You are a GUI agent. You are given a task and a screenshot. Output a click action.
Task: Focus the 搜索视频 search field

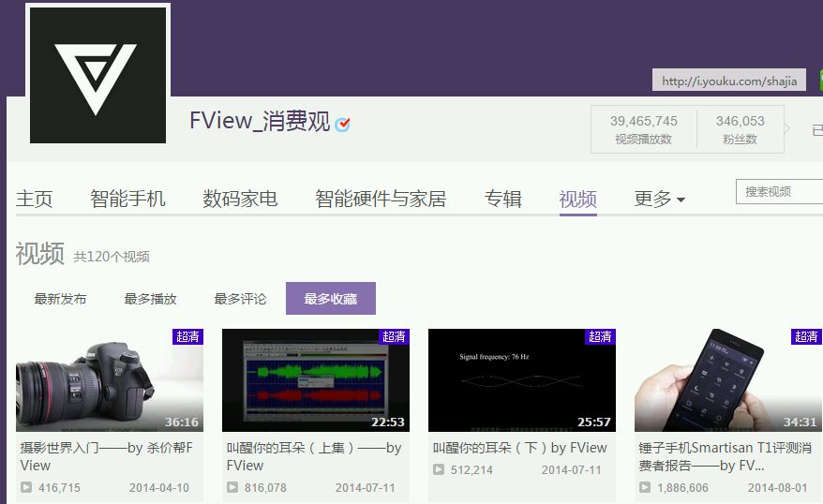click(x=780, y=191)
